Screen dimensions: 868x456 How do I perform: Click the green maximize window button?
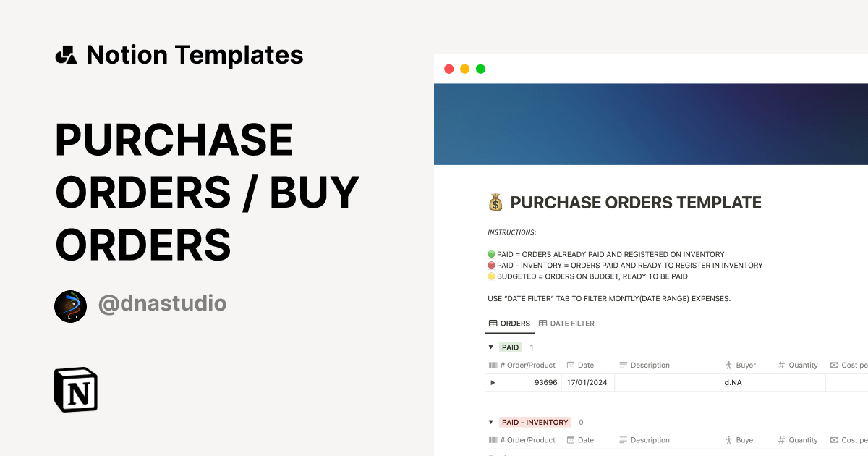tap(480, 69)
